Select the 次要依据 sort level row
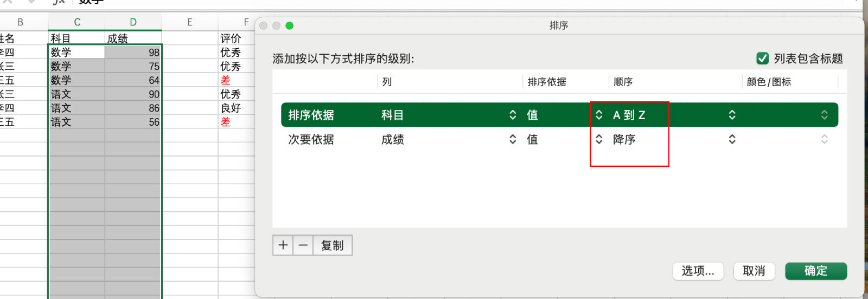 (x=559, y=139)
